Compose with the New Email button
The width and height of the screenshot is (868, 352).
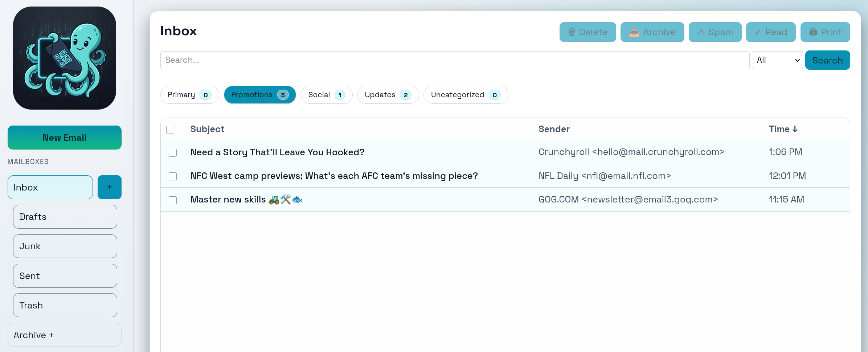[x=65, y=138]
